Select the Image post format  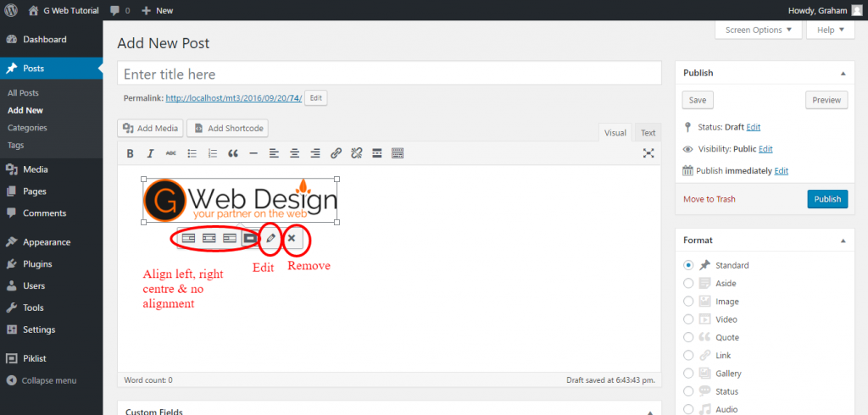pos(688,302)
